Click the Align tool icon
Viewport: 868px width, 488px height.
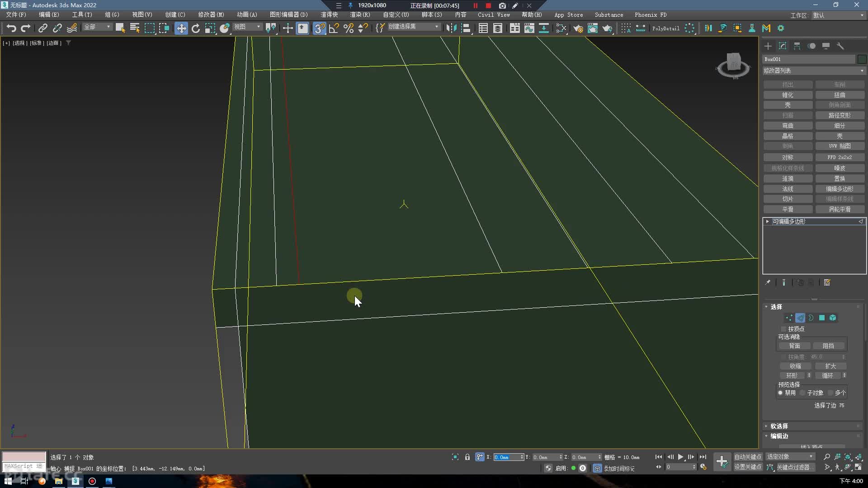pyautogui.click(x=466, y=28)
